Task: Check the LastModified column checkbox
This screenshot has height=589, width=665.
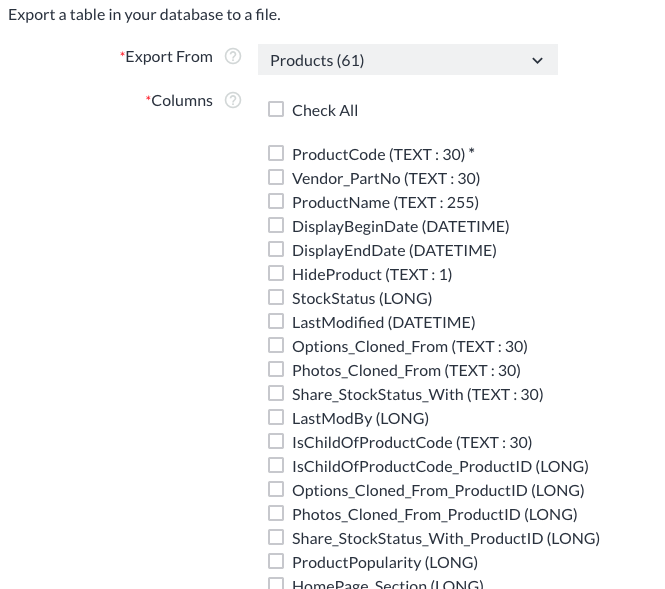Action: pos(276,321)
